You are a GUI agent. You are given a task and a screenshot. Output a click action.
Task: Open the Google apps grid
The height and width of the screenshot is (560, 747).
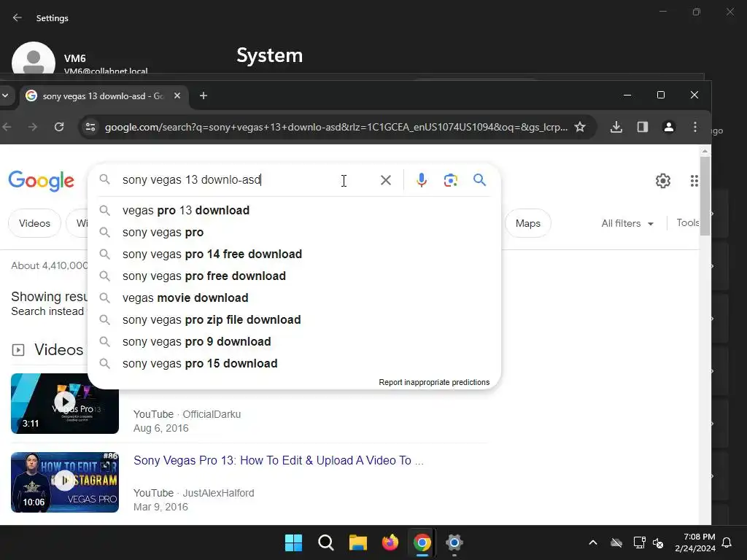(x=694, y=181)
